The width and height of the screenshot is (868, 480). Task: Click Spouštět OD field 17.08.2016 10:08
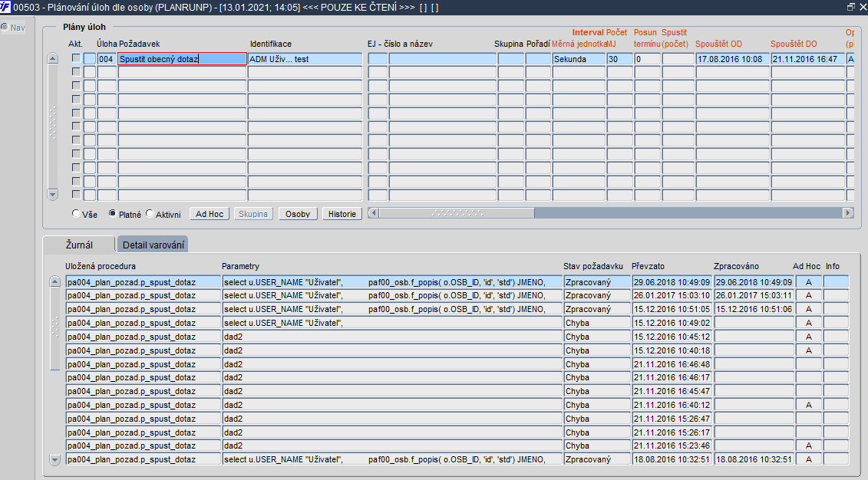(x=732, y=58)
